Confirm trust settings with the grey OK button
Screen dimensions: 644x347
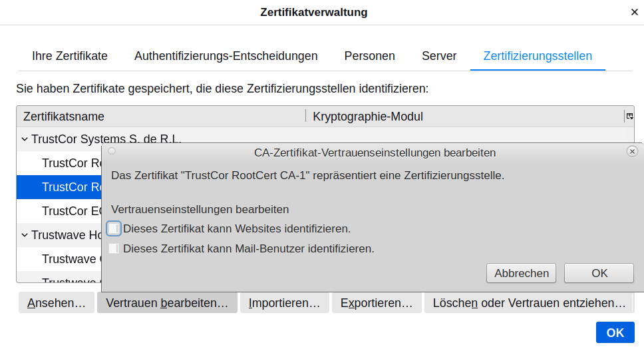coord(599,273)
